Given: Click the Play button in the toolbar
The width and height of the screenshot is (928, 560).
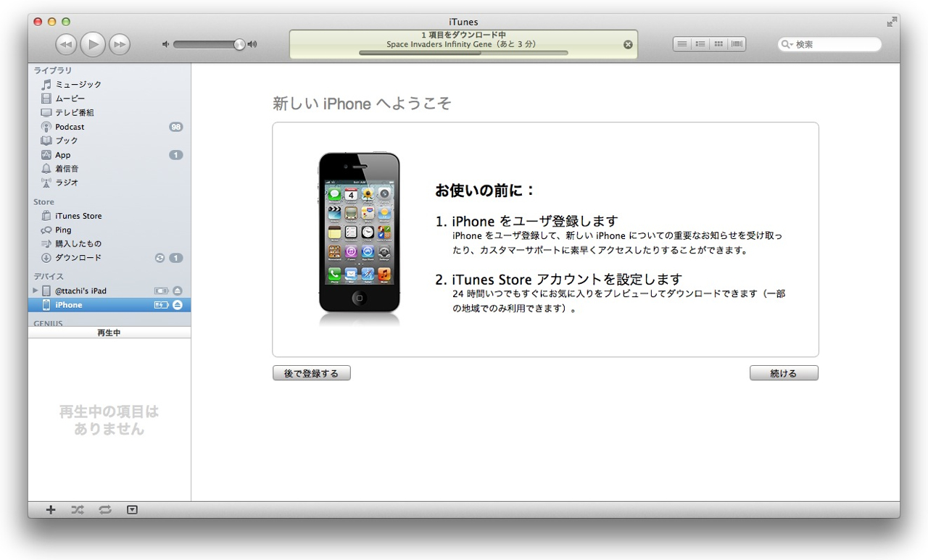Looking at the screenshot, I should pos(93,44).
